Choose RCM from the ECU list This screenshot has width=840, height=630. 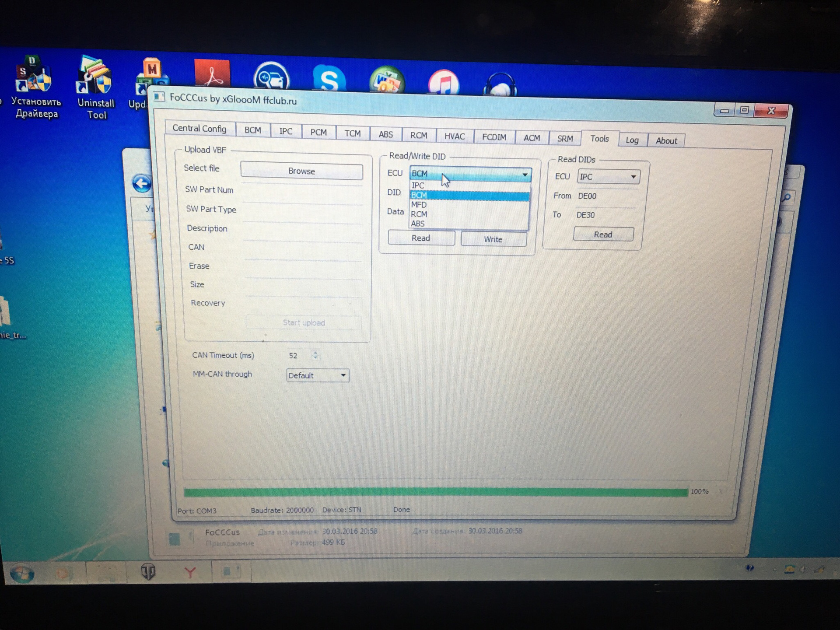click(469, 214)
